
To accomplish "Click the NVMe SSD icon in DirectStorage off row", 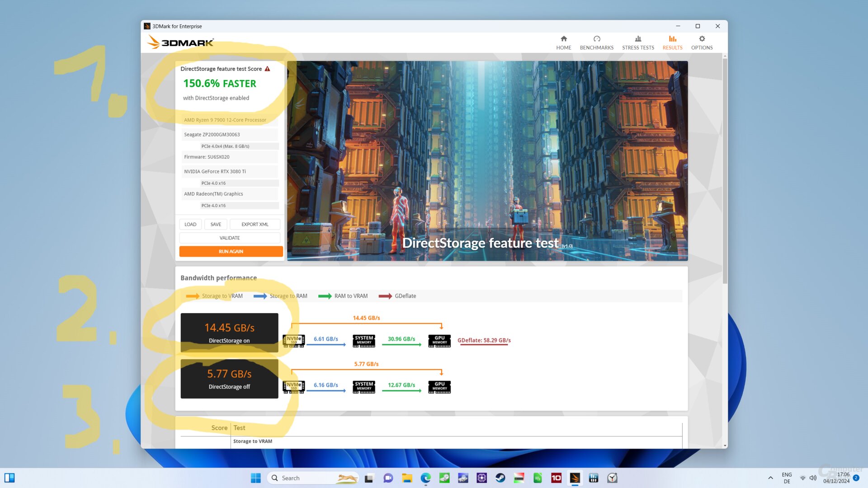I will click(294, 387).
